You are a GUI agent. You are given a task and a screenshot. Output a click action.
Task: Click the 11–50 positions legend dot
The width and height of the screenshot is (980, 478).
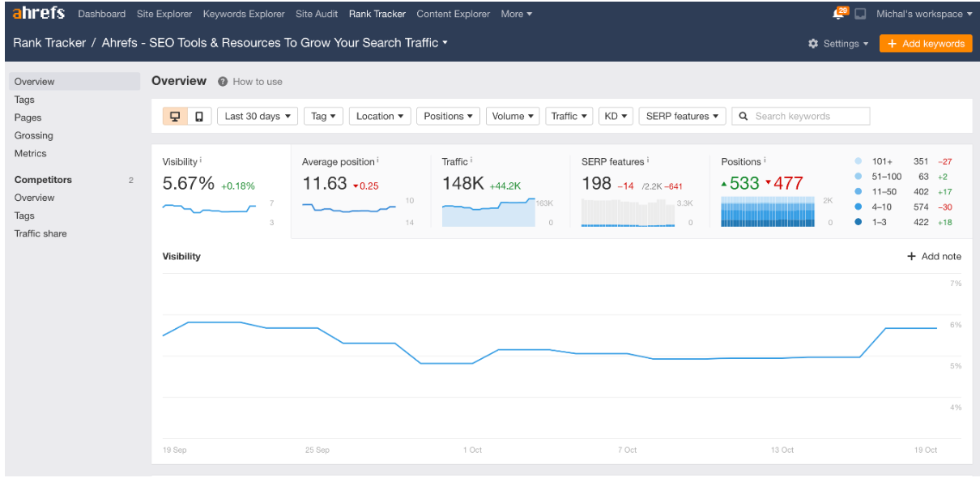coord(859,191)
